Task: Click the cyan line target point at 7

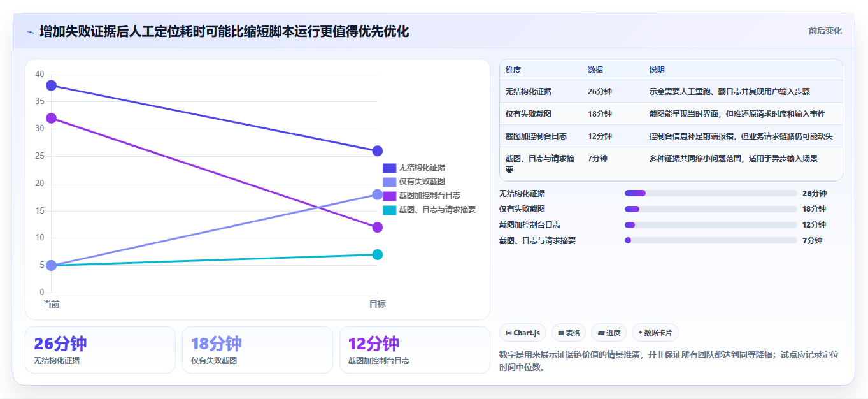Action: click(x=377, y=255)
